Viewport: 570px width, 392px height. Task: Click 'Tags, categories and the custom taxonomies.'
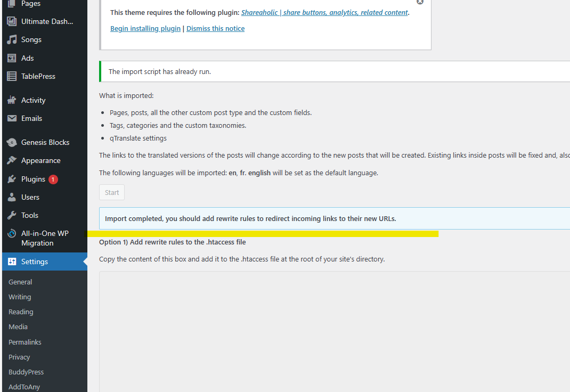[x=178, y=126]
